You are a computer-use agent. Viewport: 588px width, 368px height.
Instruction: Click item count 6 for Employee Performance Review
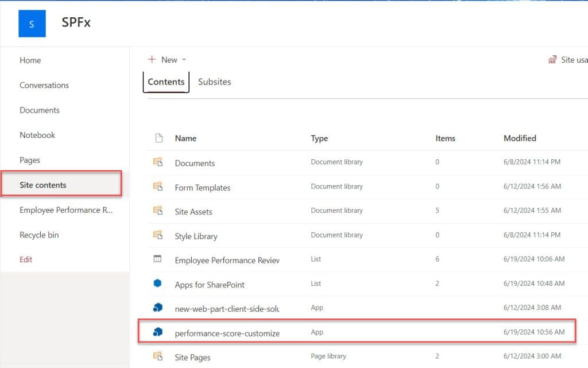coord(437,259)
